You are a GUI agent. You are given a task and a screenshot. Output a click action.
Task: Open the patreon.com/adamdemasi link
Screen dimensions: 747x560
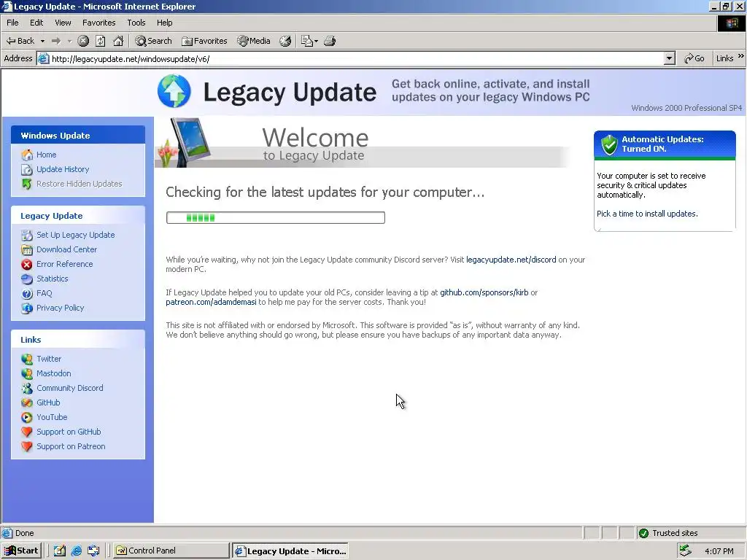click(211, 302)
